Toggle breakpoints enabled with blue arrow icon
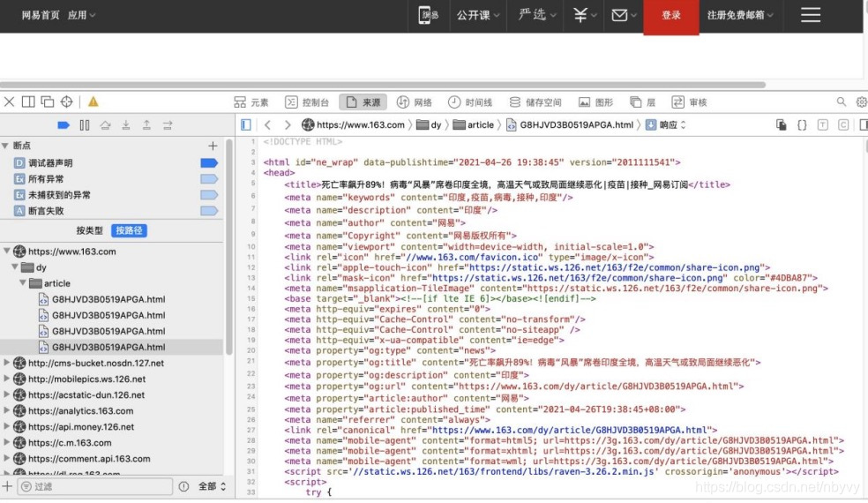 click(x=64, y=125)
